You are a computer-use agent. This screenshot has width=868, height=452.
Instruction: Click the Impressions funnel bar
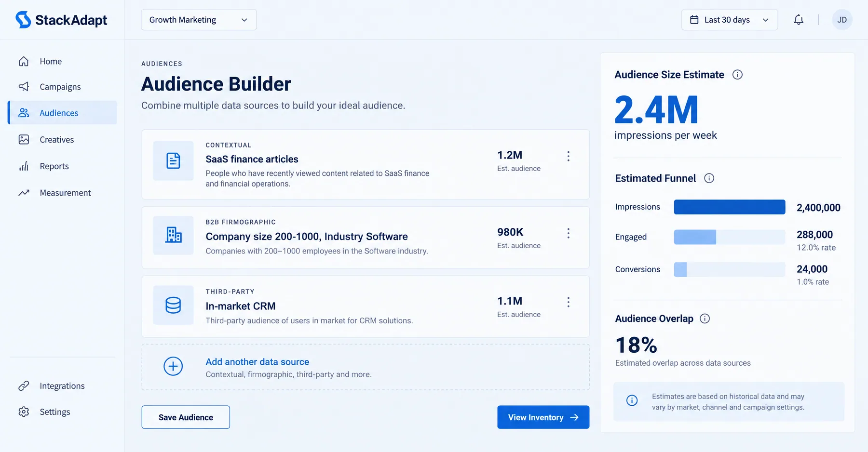point(730,207)
